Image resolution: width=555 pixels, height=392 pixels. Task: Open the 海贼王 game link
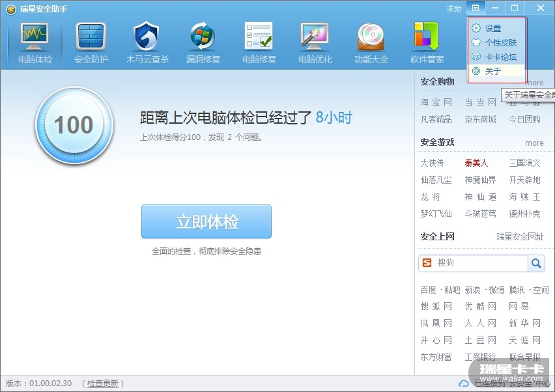(x=524, y=197)
